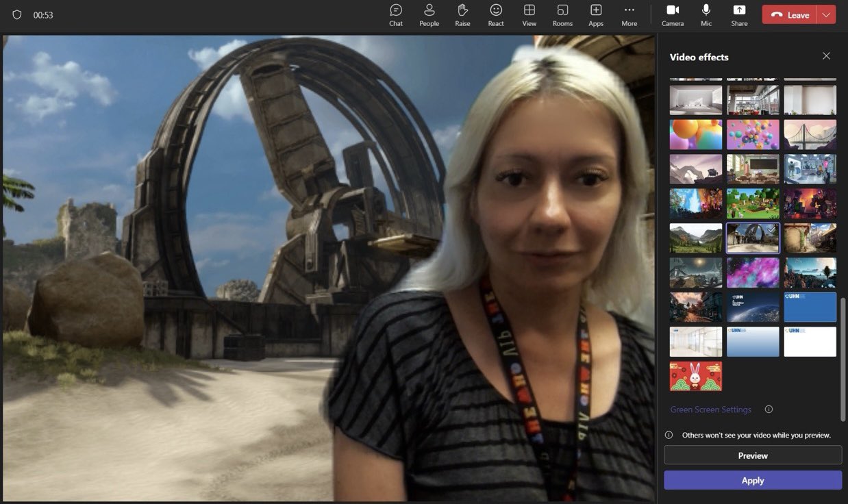Select the Halo ring structure background

tap(753, 238)
